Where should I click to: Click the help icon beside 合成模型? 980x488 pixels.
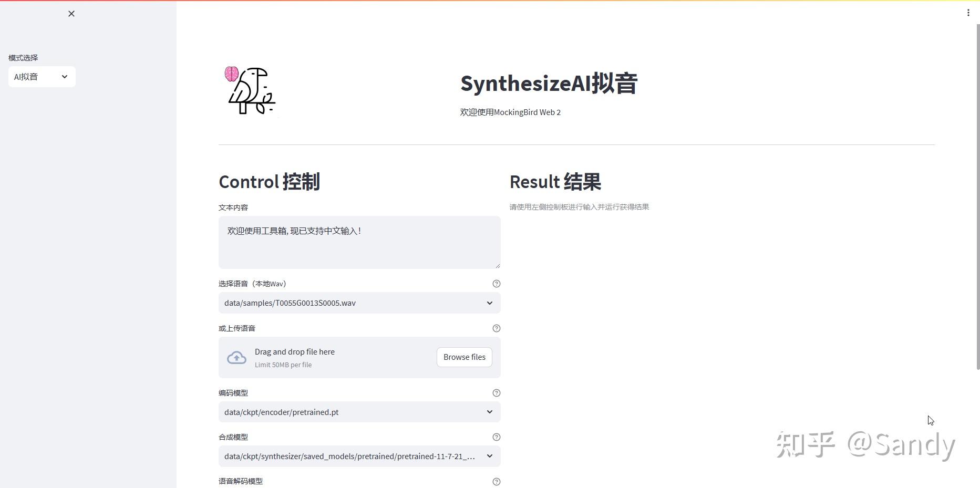tap(496, 437)
